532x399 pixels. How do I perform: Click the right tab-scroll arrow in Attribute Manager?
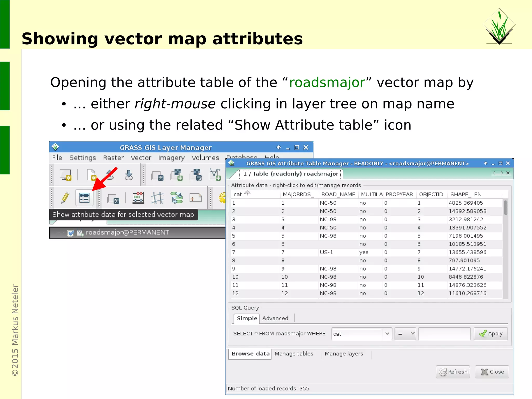[502, 173]
